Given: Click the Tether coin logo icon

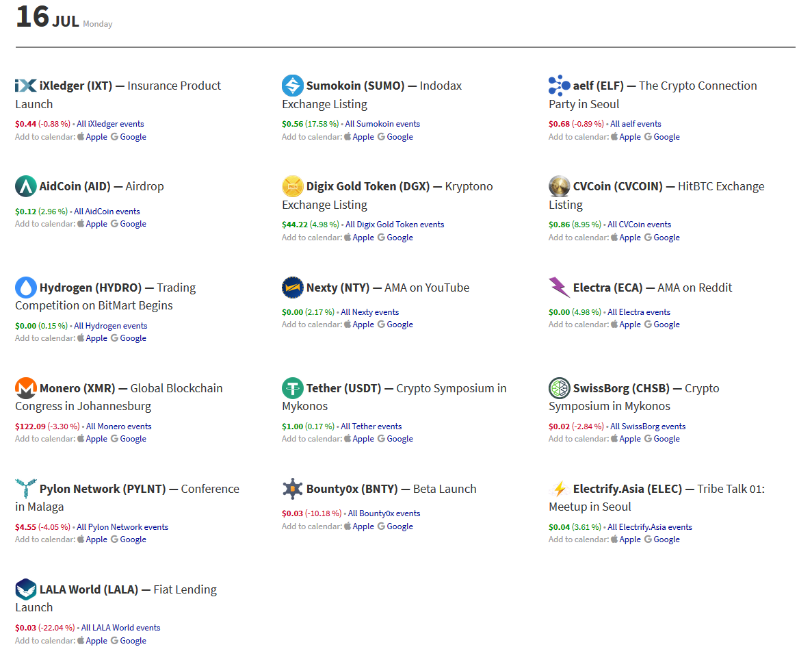Looking at the screenshot, I should [292, 388].
